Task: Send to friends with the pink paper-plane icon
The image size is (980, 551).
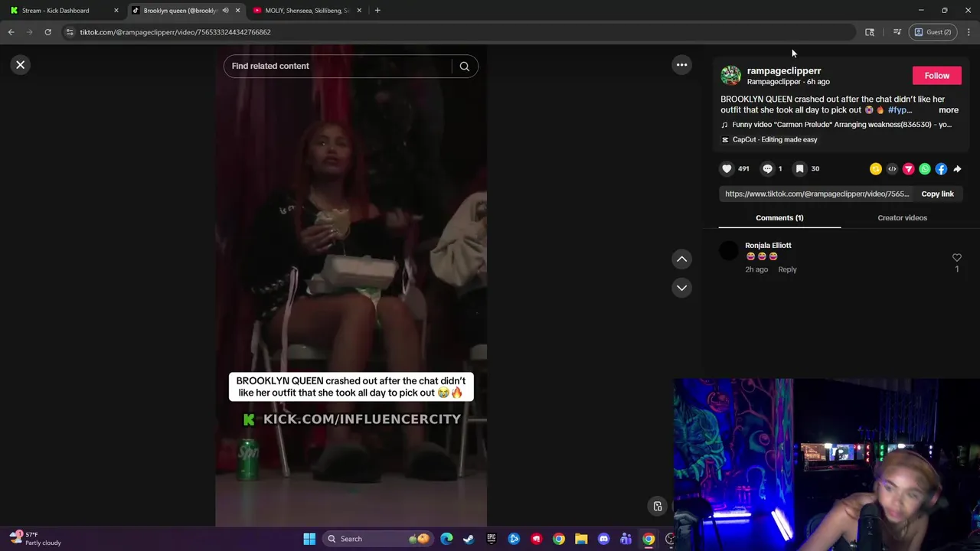Action: coord(908,169)
